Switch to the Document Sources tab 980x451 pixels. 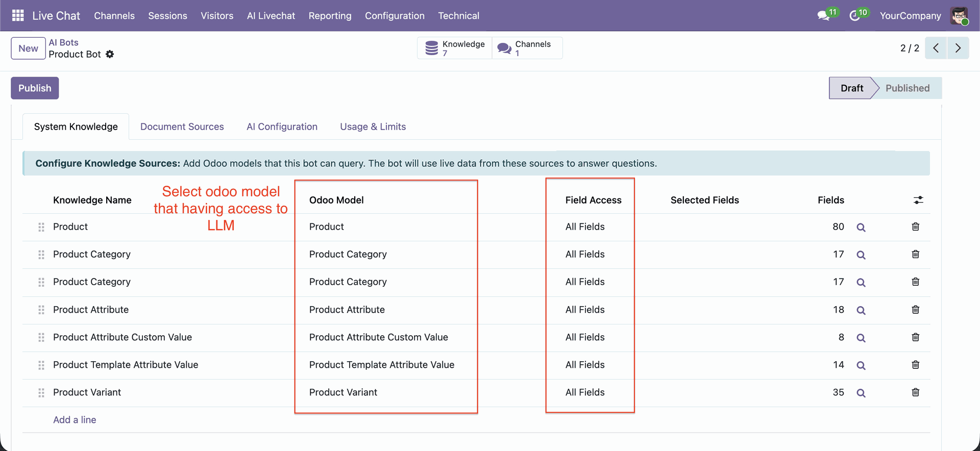pyautogui.click(x=182, y=127)
